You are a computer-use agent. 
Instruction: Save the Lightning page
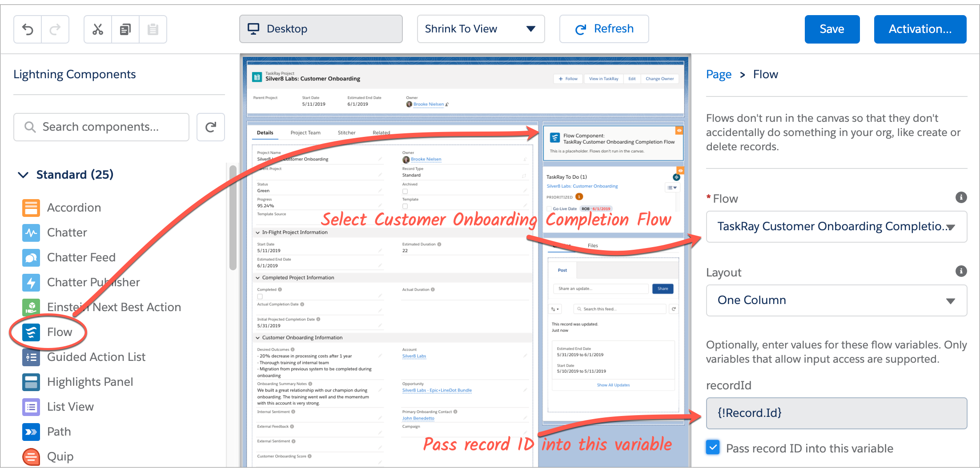[832, 29]
